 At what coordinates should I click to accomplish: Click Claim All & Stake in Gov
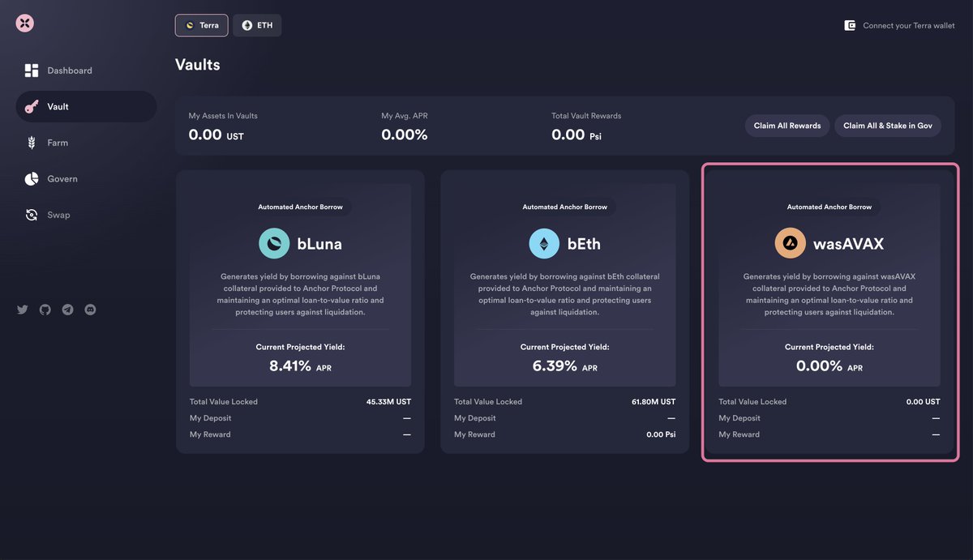[888, 126]
